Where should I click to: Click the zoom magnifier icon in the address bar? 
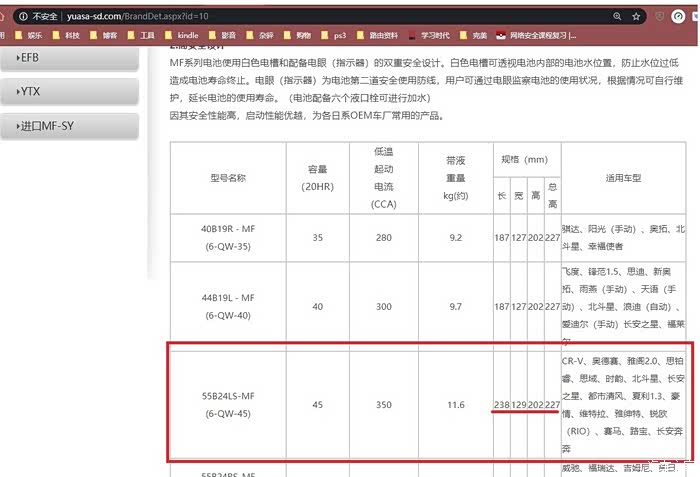pos(617,17)
